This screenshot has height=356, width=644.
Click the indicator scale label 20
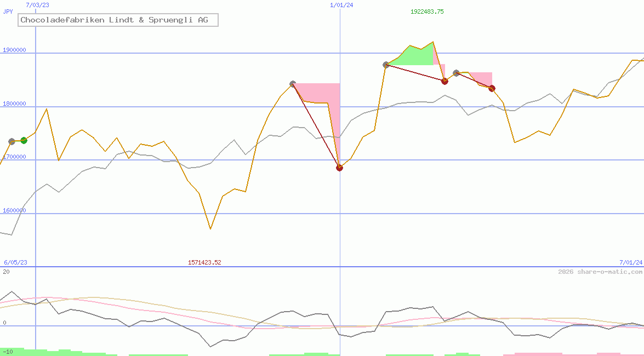[x=6, y=272]
